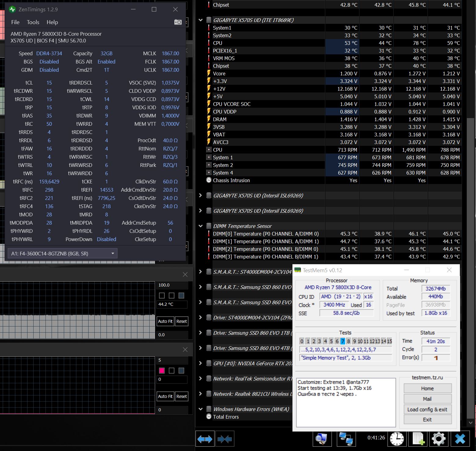Open the File menu in ZenTimings

[15, 22]
